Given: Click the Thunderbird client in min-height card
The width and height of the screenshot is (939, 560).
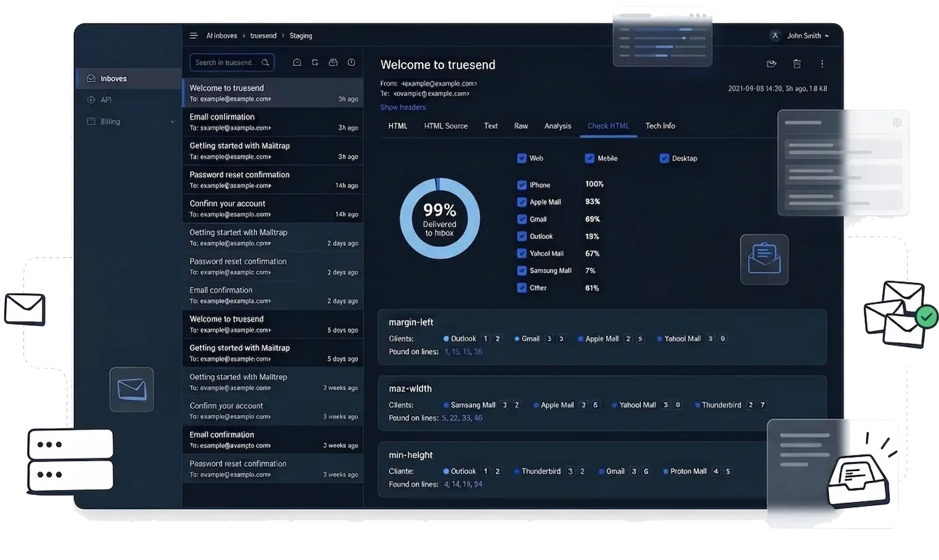Looking at the screenshot, I should click(541, 471).
